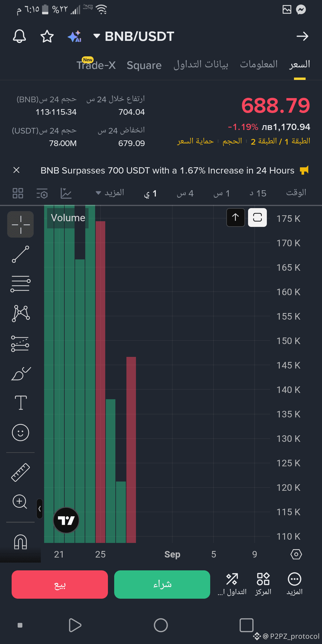Open the AI assistant sparkle icon

pyautogui.click(x=75, y=36)
